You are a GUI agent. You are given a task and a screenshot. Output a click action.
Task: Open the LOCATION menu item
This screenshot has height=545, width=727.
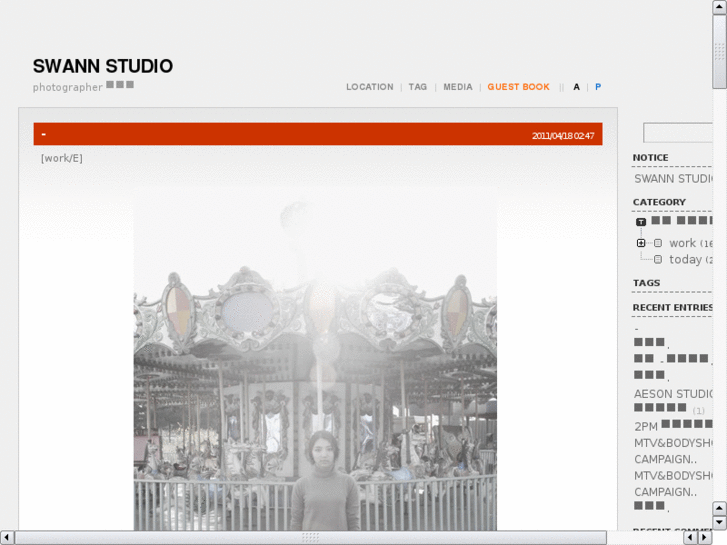coord(370,87)
